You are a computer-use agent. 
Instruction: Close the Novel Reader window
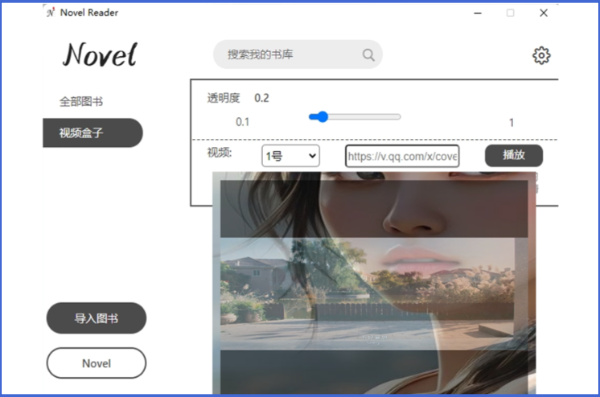[543, 13]
